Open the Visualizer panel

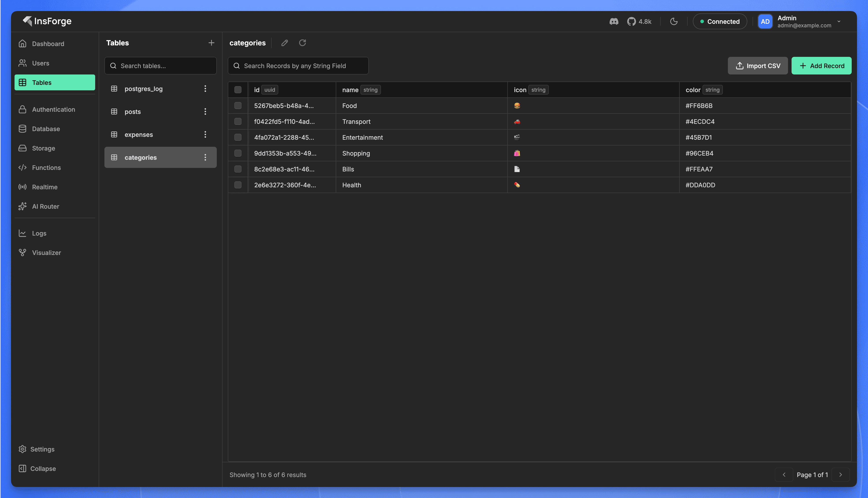coord(46,253)
